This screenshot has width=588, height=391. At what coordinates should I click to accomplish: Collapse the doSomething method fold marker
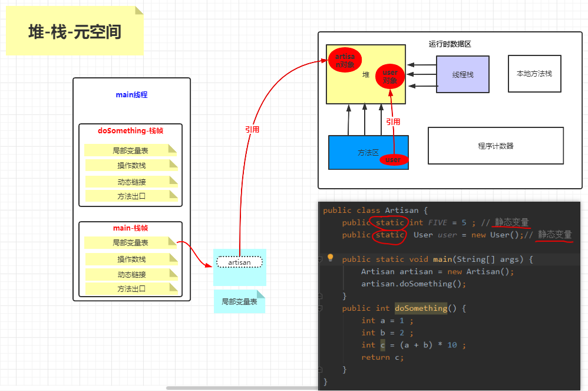320,308
